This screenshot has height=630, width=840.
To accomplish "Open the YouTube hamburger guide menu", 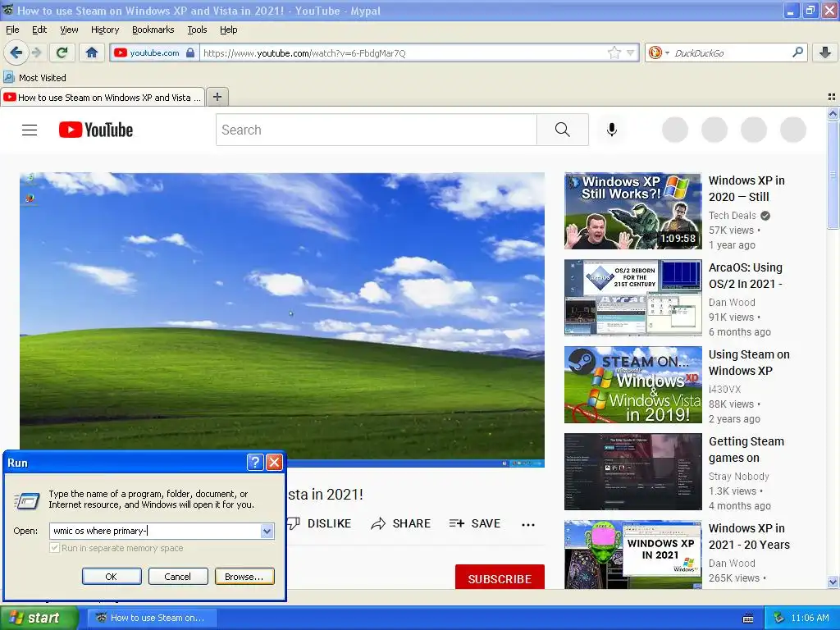I will (x=30, y=130).
